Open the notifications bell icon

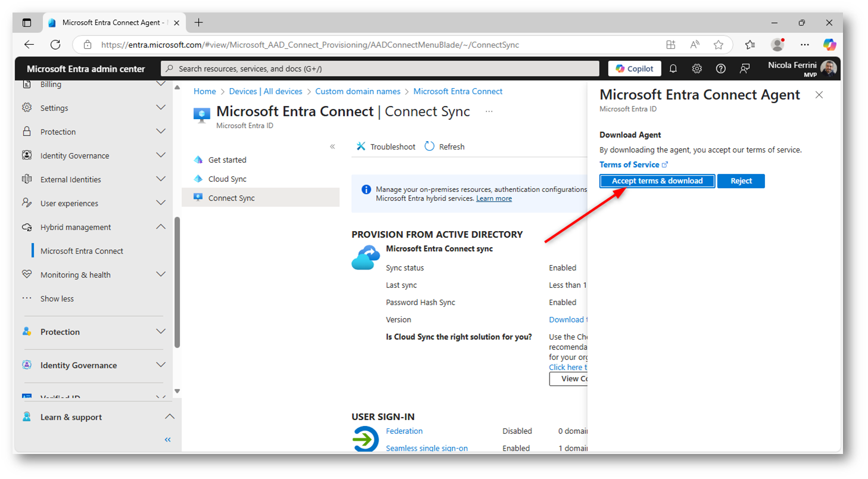673,69
